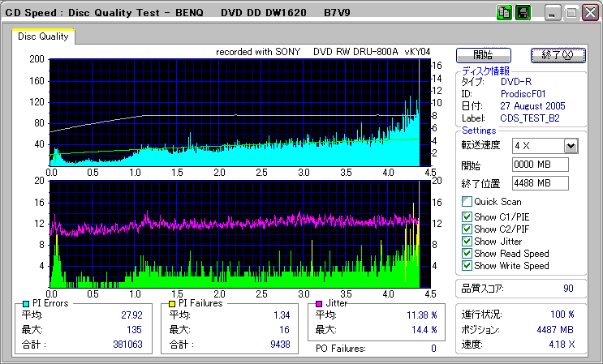Click the yellow PI Failures color swatch
Image resolution: width=603 pixels, height=364 pixels.
click(x=172, y=304)
